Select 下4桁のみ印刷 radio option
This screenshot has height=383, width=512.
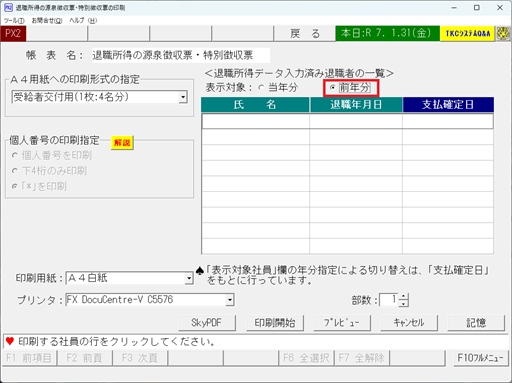49,171
